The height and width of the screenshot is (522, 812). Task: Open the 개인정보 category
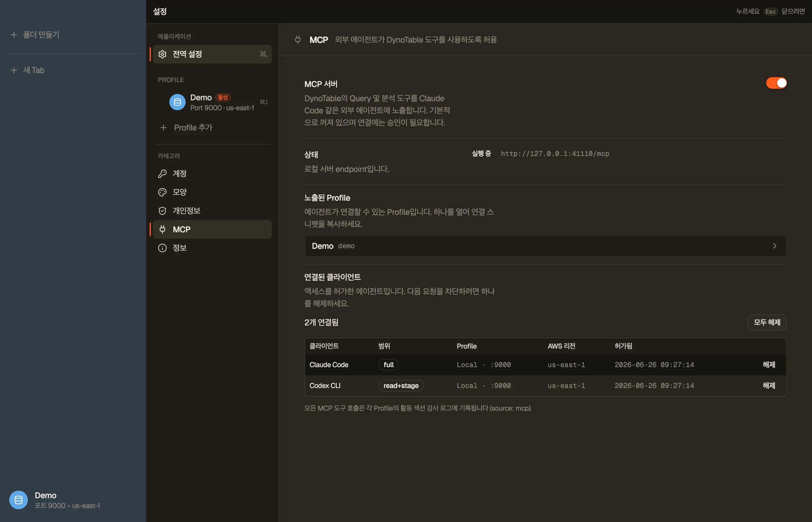(212, 211)
